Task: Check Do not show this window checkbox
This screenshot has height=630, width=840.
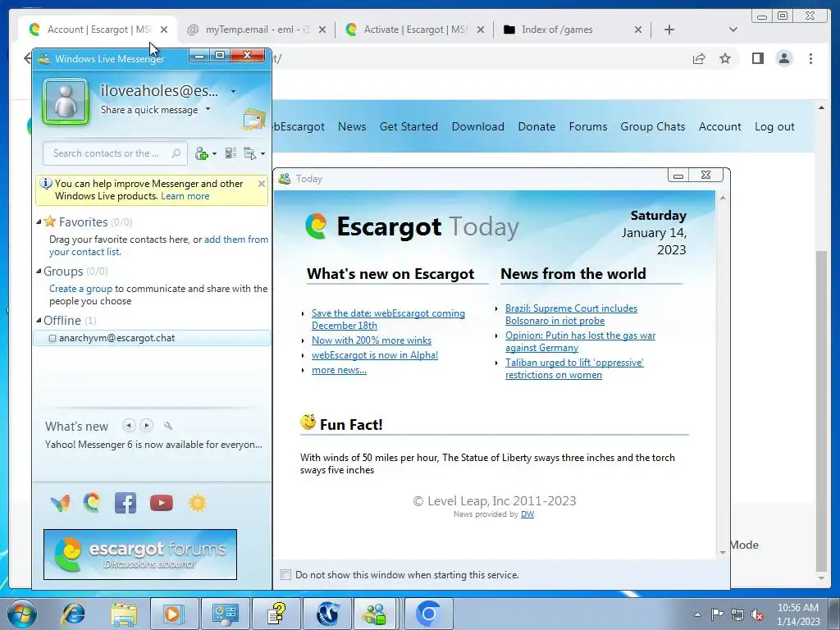Action: coord(286,575)
